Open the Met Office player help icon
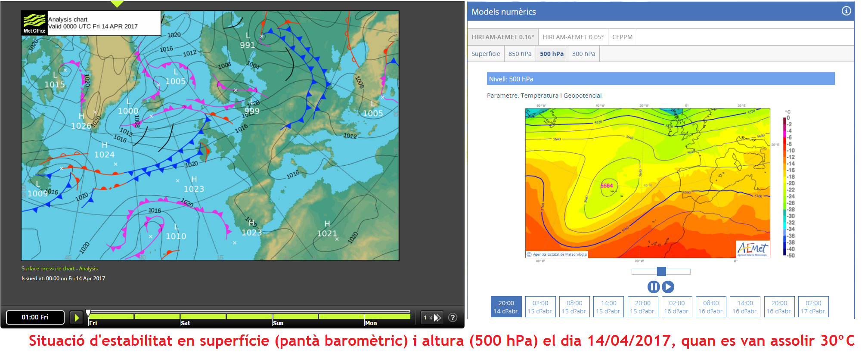Screen dimensions: 868x353 point(453,318)
